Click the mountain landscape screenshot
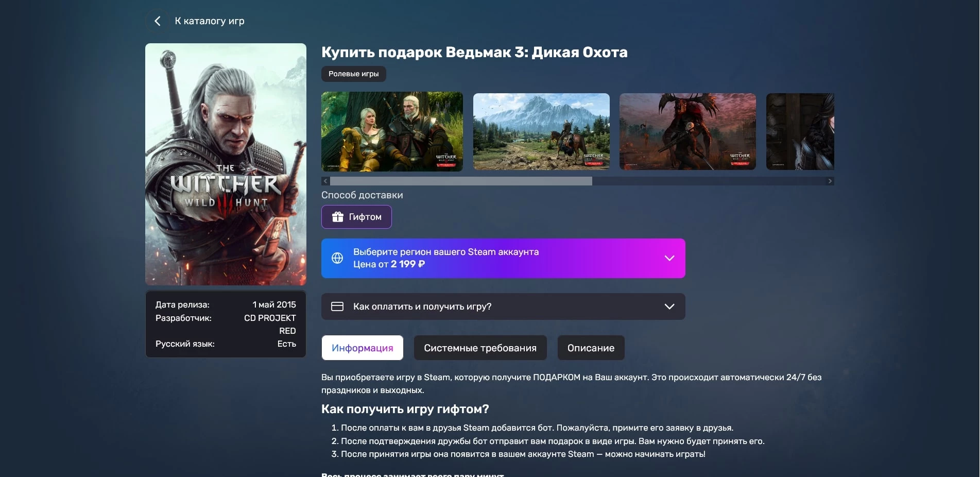 pos(540,131)
